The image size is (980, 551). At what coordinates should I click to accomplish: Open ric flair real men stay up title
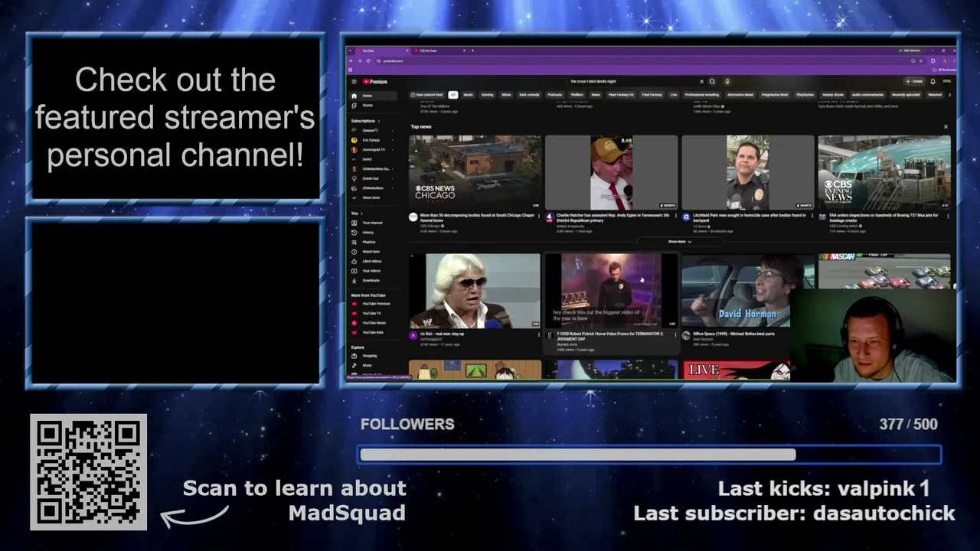point(443,334)
